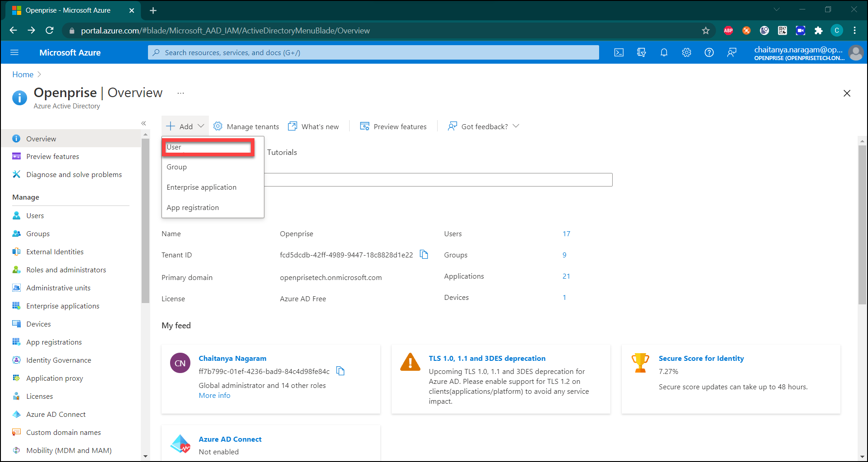The width and height of the screenshot is (868, 462).
Task: Bookmark this page with star icon
Action: [x=706, y=31]
